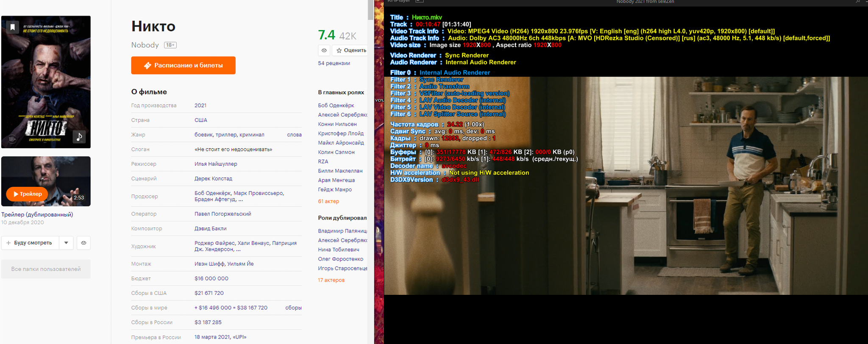Open the 18 марта 2021 premiere link
868x344 pixels.
coord(212,337)
